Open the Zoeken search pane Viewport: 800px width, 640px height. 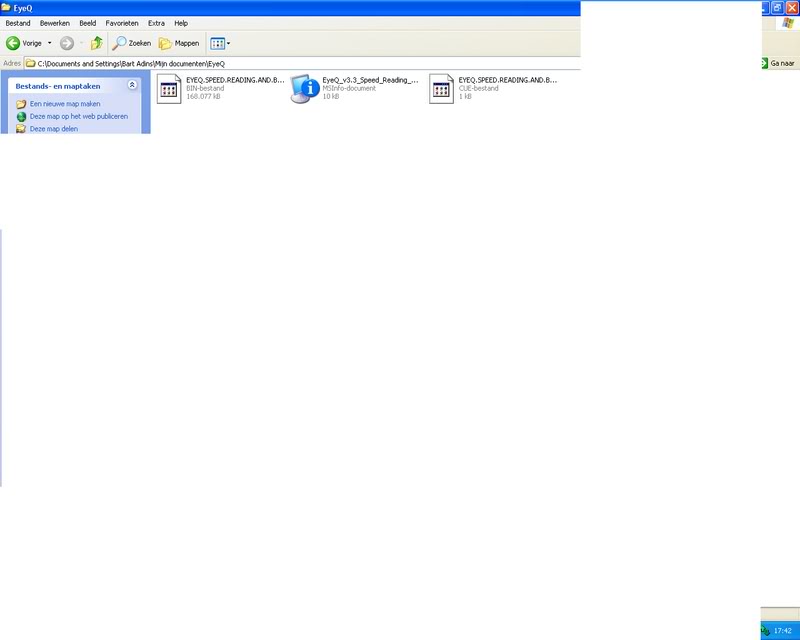tap(131, 43)
